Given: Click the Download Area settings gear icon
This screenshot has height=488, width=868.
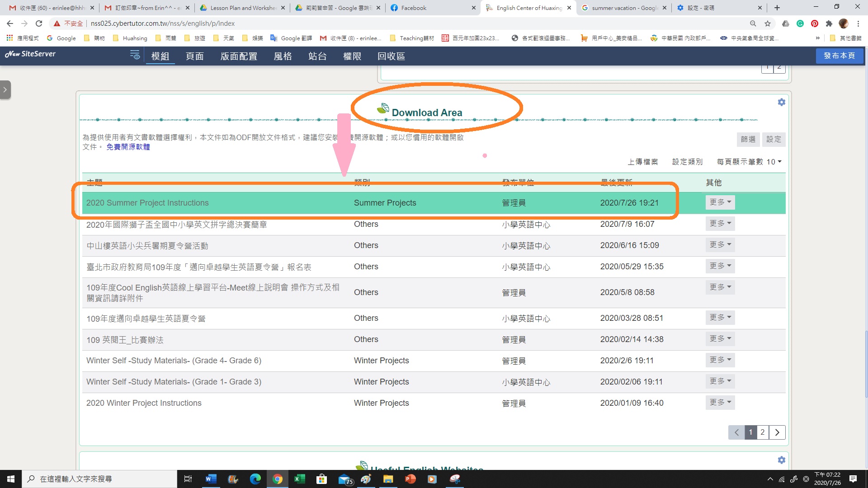Looking at the screenshot, I should coord(781,103).
